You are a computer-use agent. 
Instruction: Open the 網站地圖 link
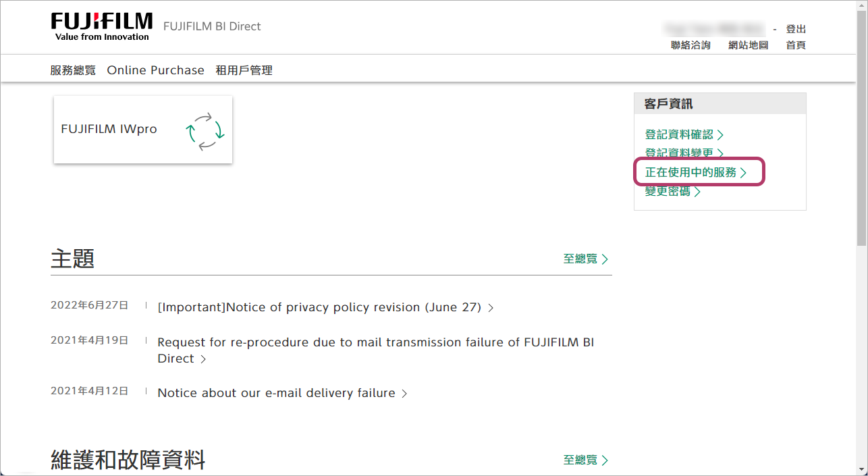pyautogui.click(x=748, y=45)
